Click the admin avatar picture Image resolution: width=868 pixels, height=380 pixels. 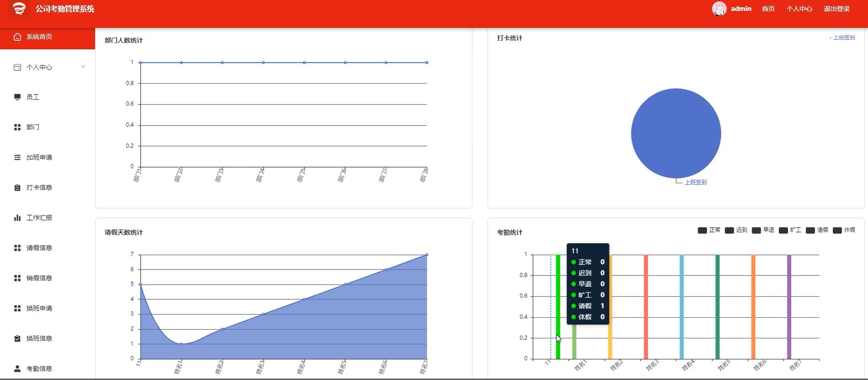click(719, 9)
